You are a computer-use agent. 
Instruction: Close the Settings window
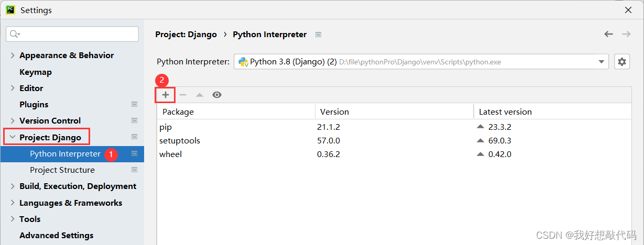click(x=628, y=10)
